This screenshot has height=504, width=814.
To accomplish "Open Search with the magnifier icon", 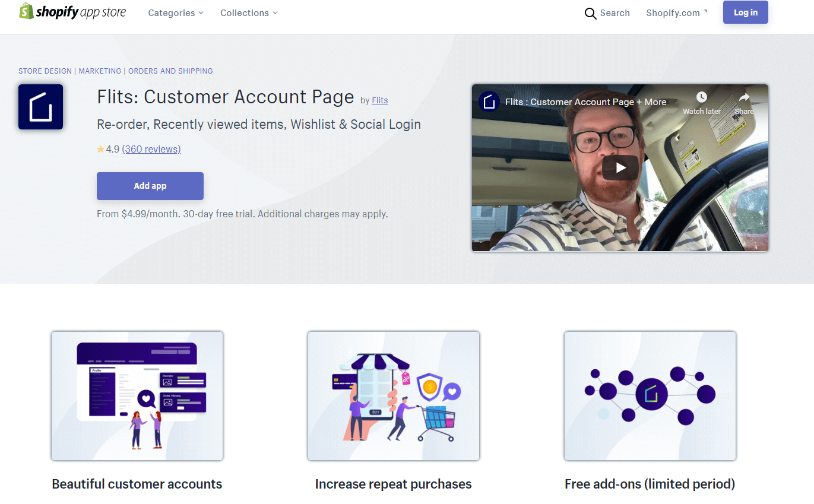I will coord(607,13).
